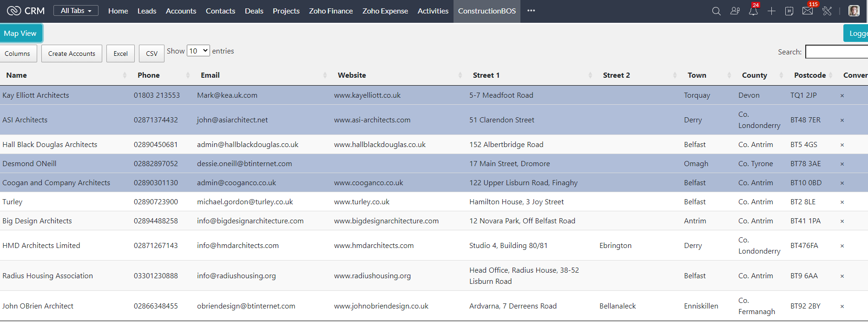Sort by Email column arrows
Screen dimensions: 868x322
click(325, 75)
